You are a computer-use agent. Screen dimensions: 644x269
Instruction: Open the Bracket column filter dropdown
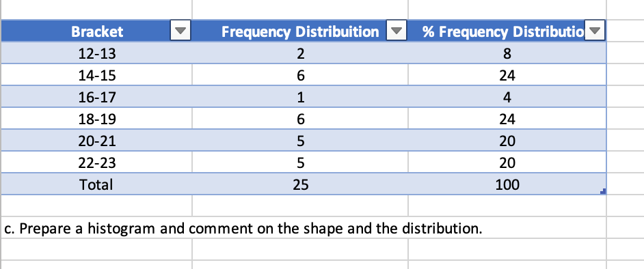[x=180, y=31]
